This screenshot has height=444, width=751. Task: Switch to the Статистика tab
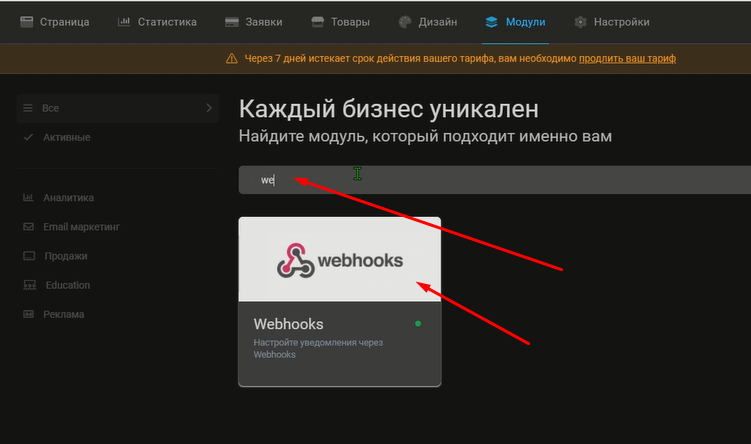click(156, 22)
